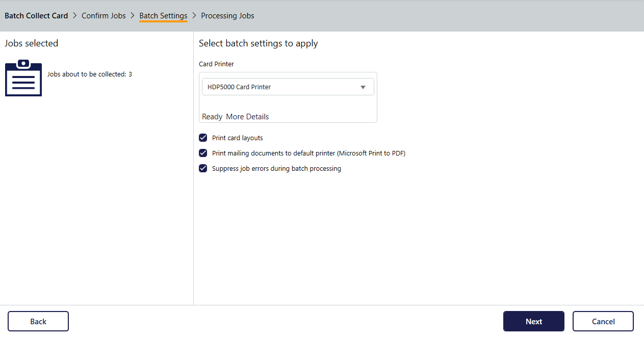Click the 'Card Printer' field label
The height and width of the screenshot is (337, 644).
pos(216,64)
